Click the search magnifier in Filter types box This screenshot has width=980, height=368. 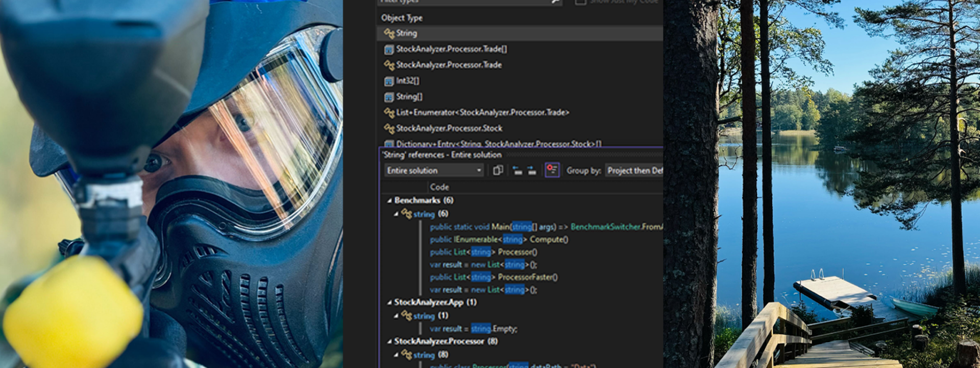[555, 2]
